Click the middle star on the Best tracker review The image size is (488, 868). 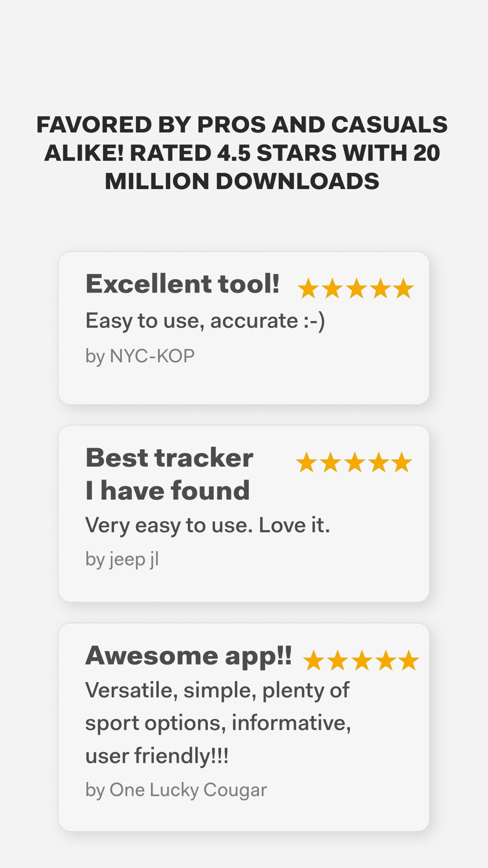[354, 462]
